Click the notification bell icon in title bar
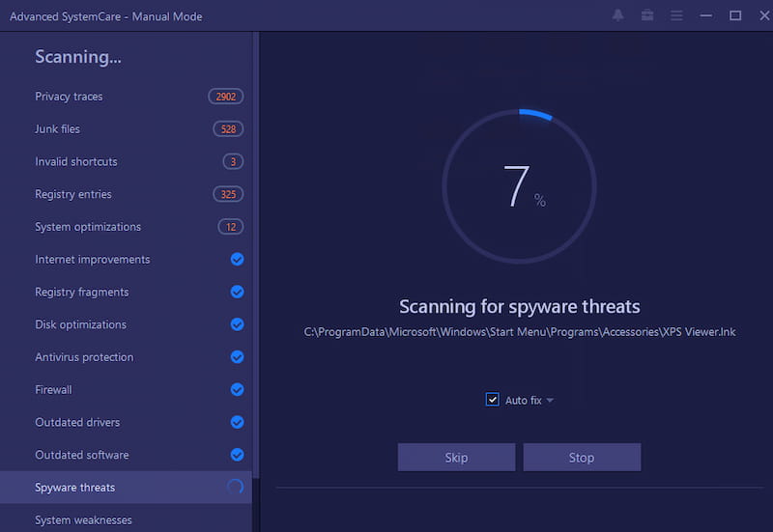This screenshot has width=773, height=532. [617, 15]
